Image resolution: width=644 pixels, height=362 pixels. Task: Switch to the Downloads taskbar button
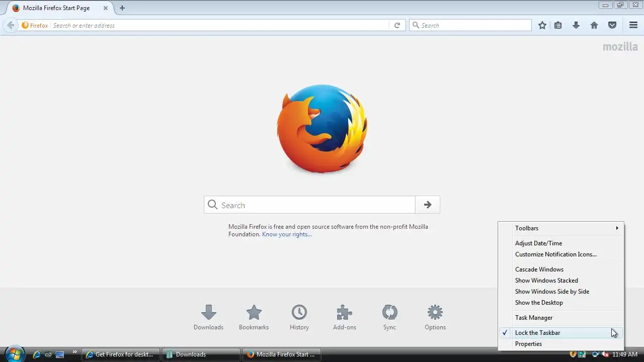click(201, 354)
